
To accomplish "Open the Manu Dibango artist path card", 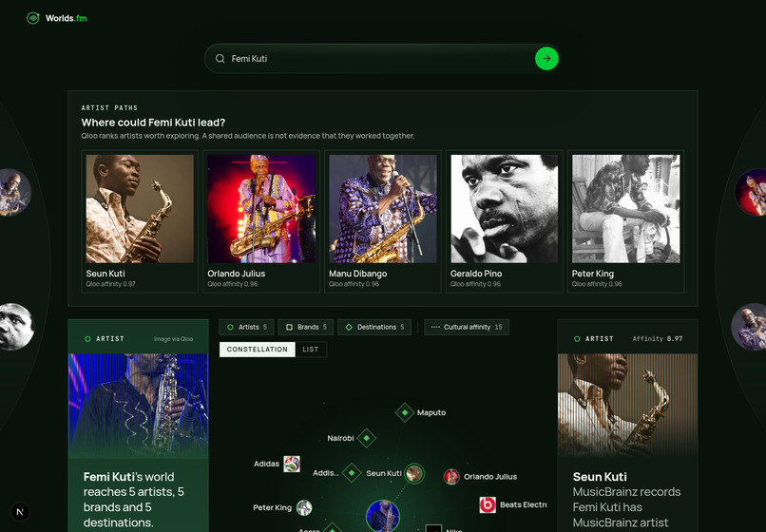I will point(382,221).
